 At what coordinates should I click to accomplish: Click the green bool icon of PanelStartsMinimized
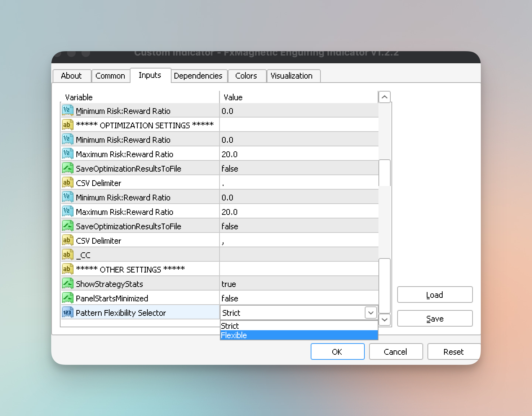[x=67, y=298]
